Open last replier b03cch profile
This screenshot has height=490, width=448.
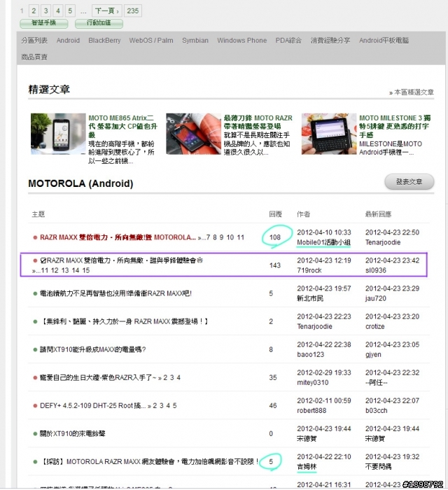tap(377, 411)
